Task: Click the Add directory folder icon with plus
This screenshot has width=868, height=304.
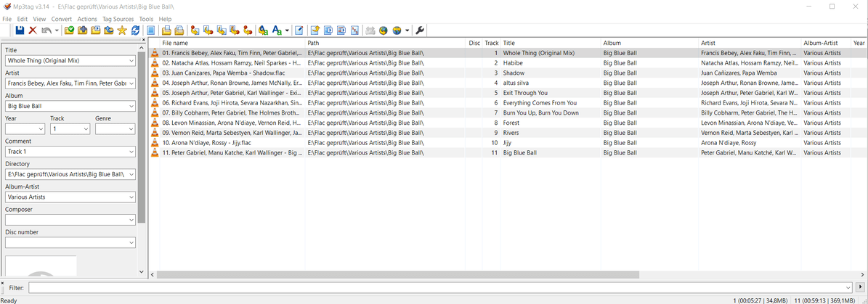Action: point(82,30)
